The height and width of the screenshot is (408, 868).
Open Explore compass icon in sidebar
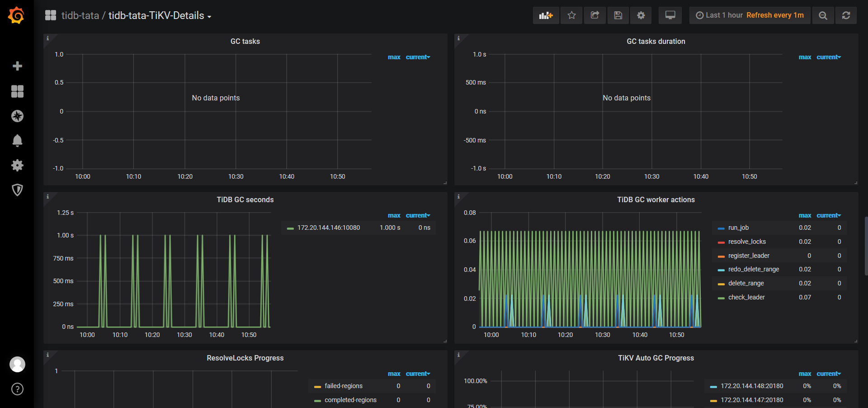pos(17,116)
